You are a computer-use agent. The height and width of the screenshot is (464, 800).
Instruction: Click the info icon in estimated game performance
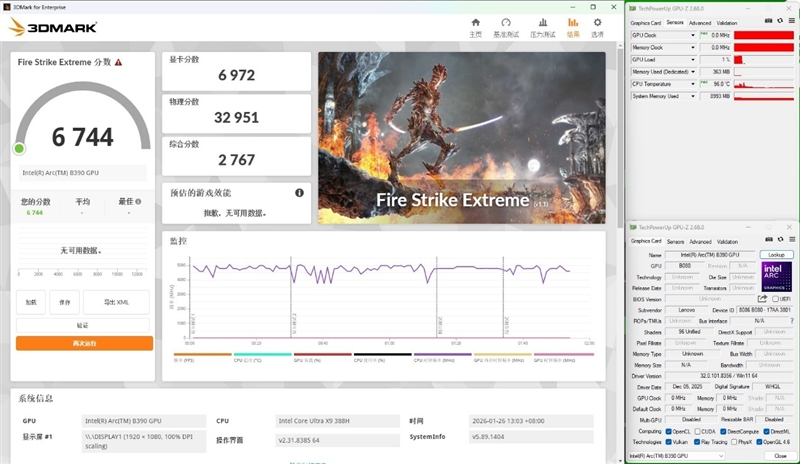pos(299,192)
